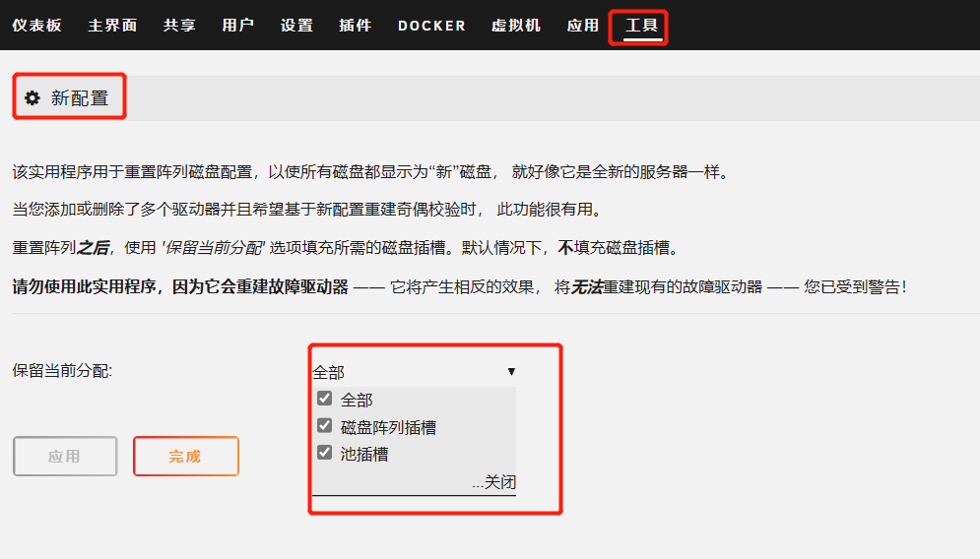Click the 新配置 section header title
Viewport: 980px width, 559px height.
80,98
